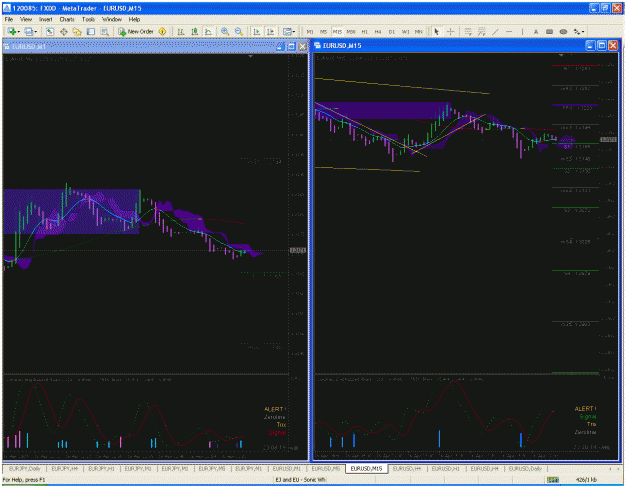Select the Ellipse drawing tool

pyautogui.click(x=563, y=31)
